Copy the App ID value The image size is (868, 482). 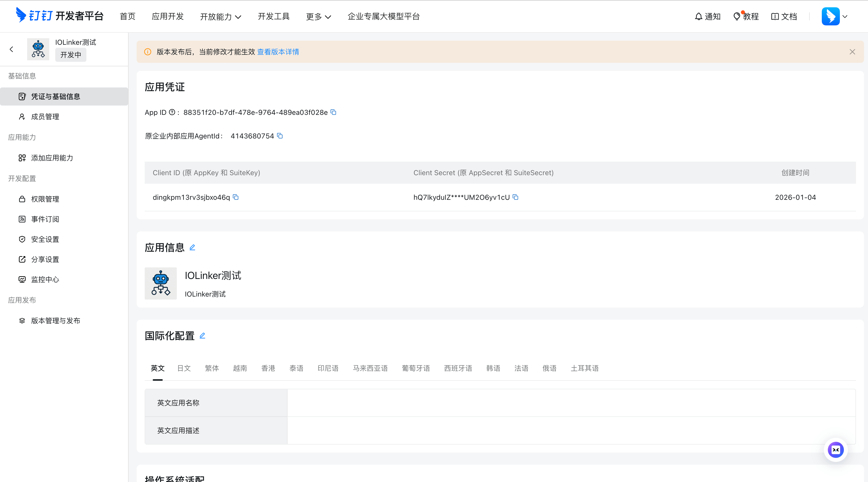333,112
